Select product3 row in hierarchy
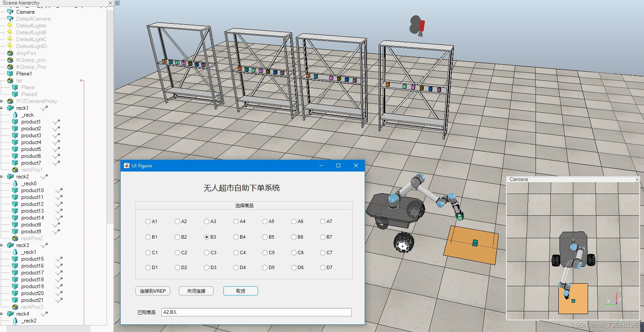644x332 pixels. point(31,135)
